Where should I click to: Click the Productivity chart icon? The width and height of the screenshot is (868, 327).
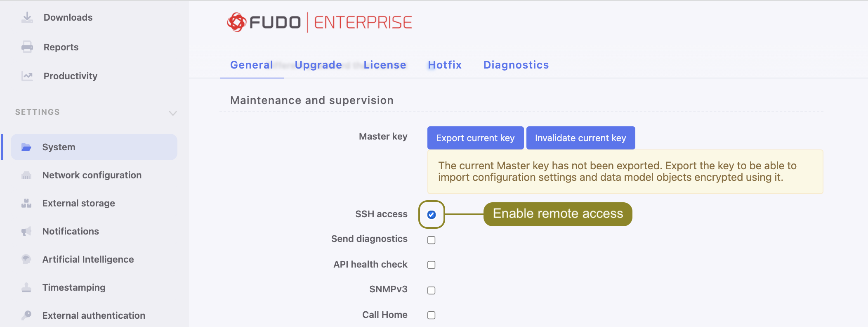(x=27, y=76)
